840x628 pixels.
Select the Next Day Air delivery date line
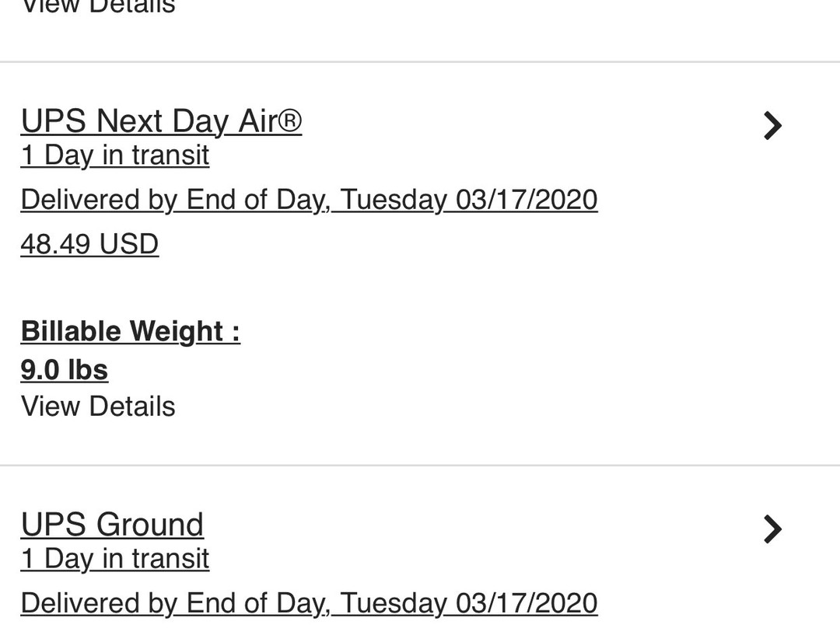[x=309, y=200]
